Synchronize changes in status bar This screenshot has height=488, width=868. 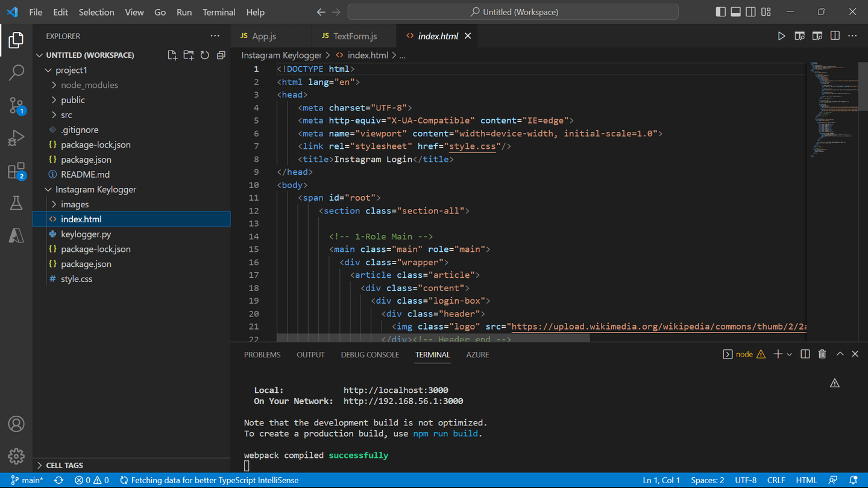[x=59, y=480]
